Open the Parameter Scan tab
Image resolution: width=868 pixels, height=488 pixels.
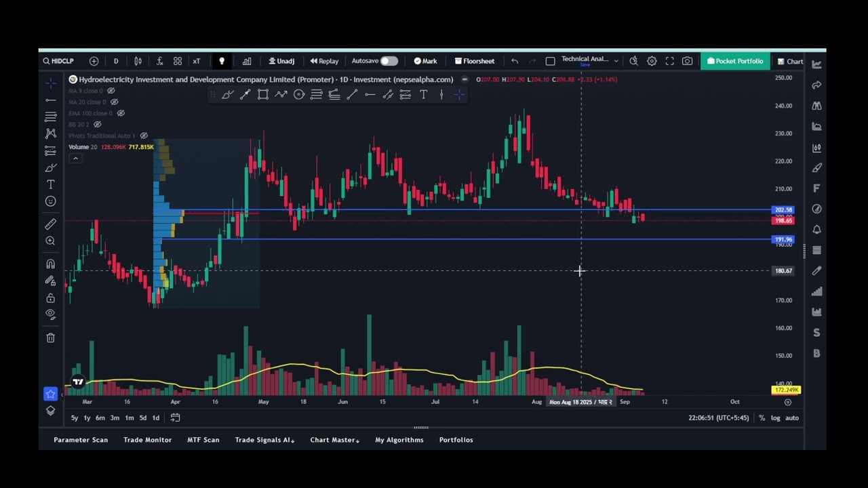click(x=81, y=440)
